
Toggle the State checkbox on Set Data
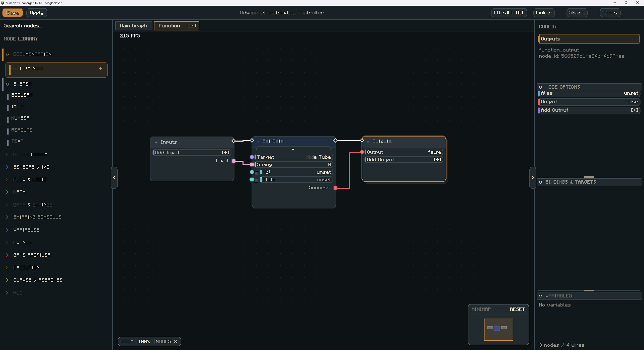tap(256, 180)
